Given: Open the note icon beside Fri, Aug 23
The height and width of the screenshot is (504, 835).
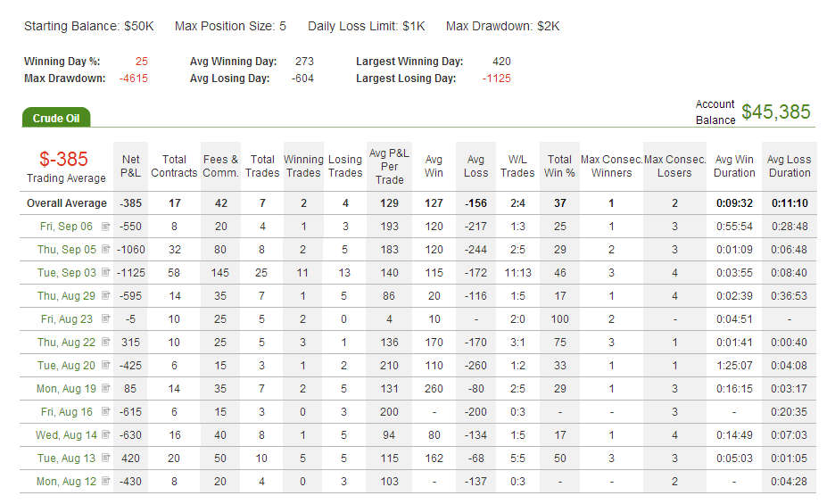Looking at the screenshot, I should pyautogui.click(x=105, y=318).
